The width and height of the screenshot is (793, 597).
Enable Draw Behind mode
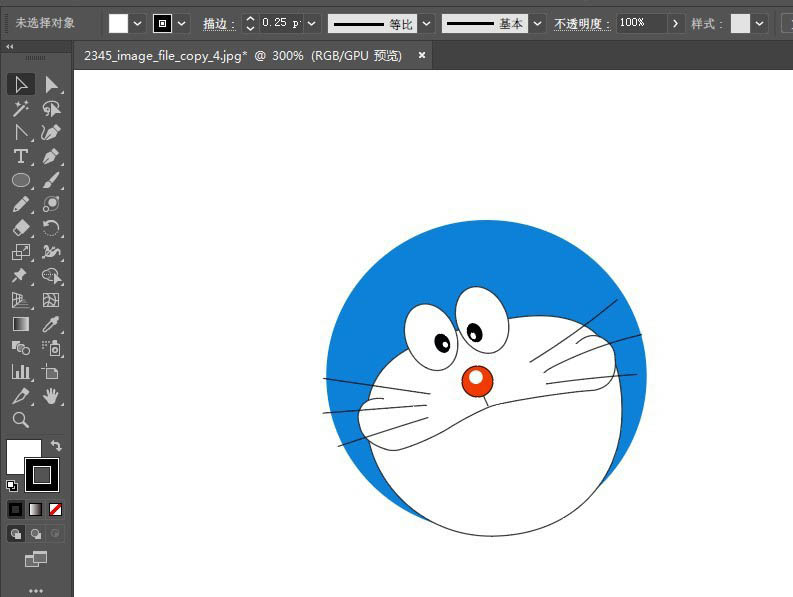click(x=35, y=534)
